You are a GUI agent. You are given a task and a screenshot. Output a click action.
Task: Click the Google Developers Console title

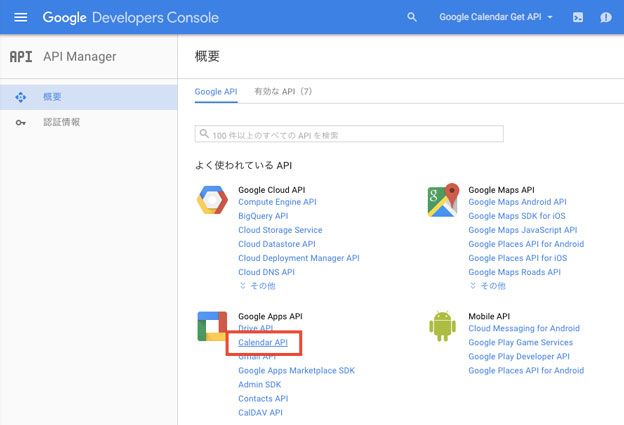131,18
